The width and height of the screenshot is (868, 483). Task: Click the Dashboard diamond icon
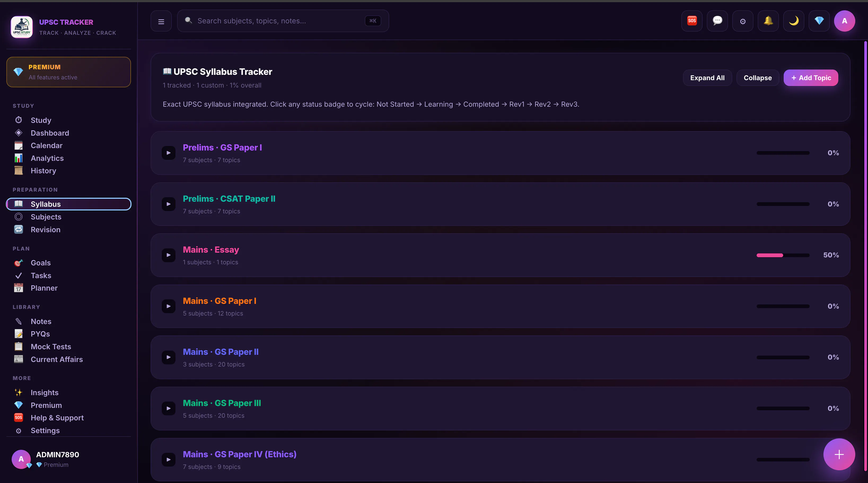point(19,133)
